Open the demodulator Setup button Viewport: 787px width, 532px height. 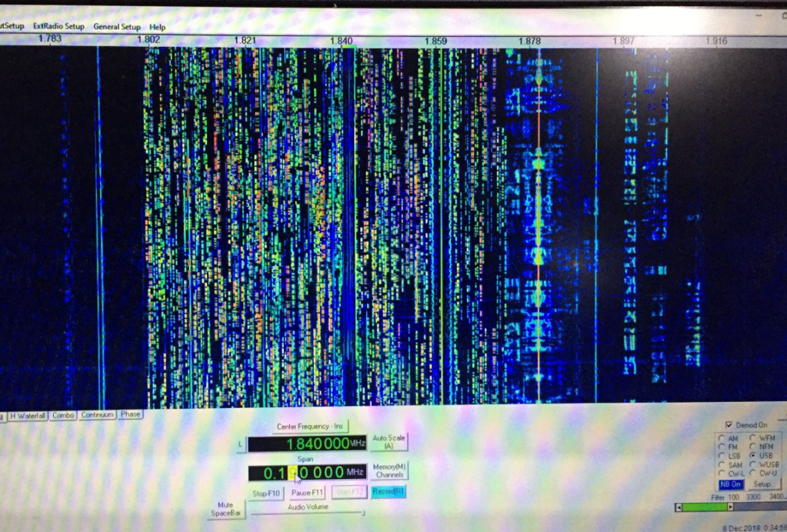(762, 484)
